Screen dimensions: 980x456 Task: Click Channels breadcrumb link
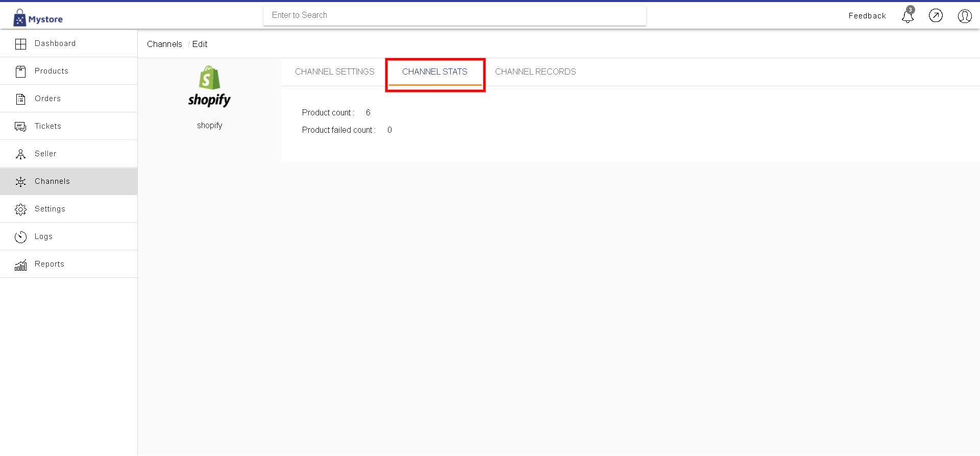(x=164, y=44)
